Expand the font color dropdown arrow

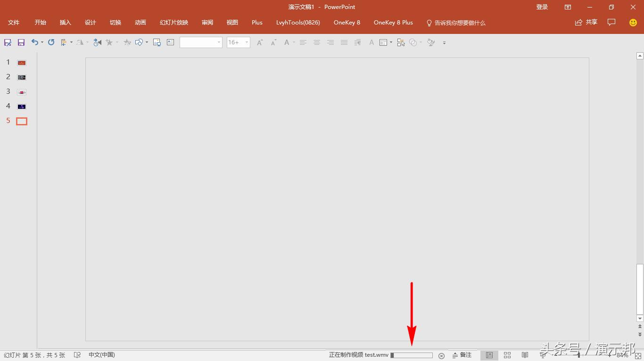[294, 42]
